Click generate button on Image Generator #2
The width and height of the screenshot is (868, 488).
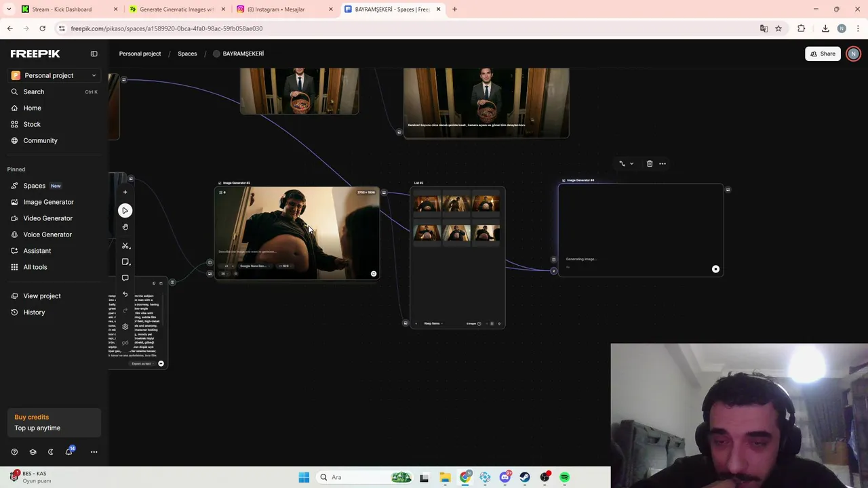tap(374, 274)
